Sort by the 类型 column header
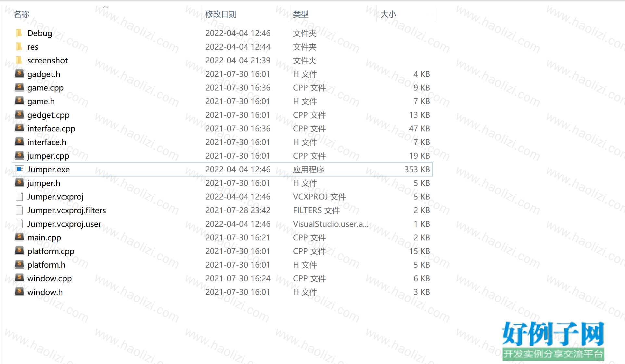 pos(301,14)
